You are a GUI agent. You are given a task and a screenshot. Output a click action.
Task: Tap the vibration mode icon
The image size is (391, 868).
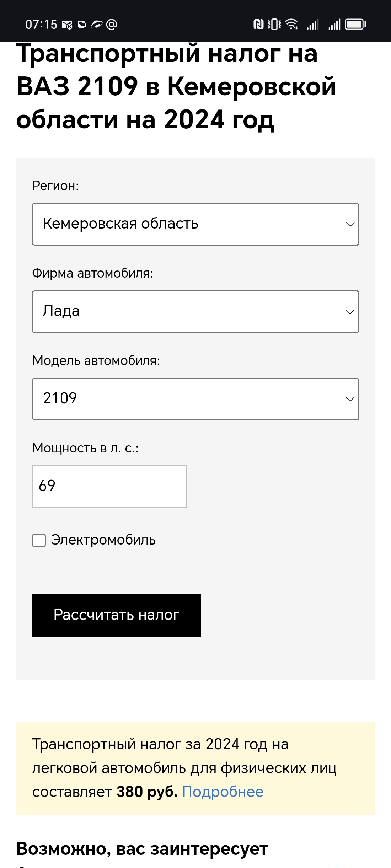(x=274, y=24)
